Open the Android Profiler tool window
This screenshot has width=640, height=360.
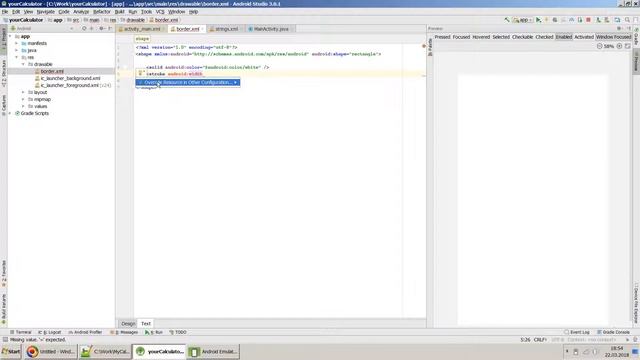tap(85, 332)
